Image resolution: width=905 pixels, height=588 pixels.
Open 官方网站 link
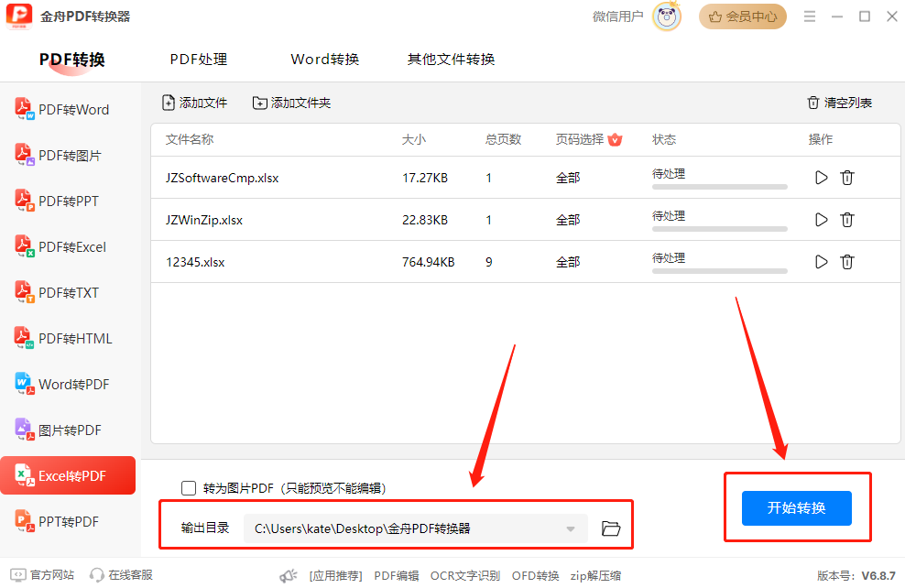click(43, 575)
